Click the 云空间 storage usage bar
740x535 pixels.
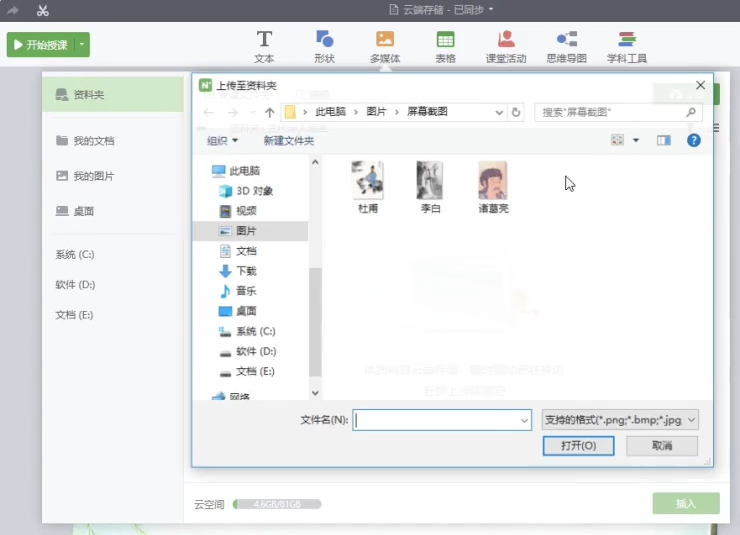pos(277,504)
